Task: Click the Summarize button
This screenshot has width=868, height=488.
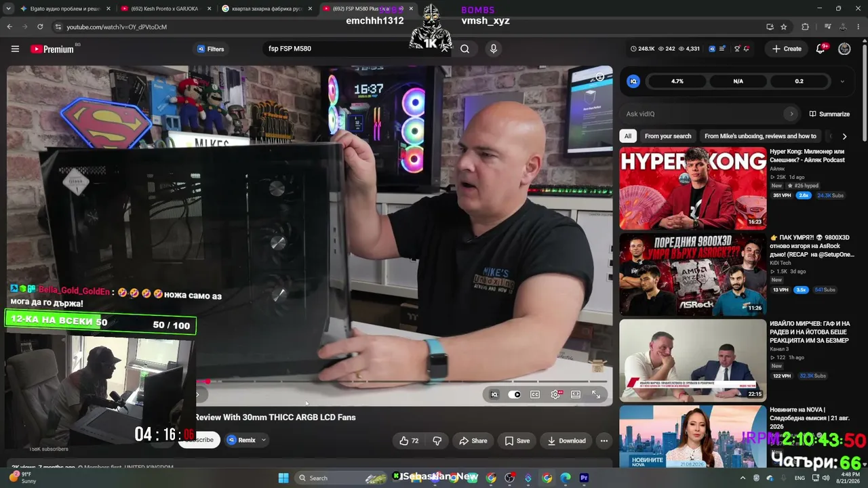Action: click(829, 114)
